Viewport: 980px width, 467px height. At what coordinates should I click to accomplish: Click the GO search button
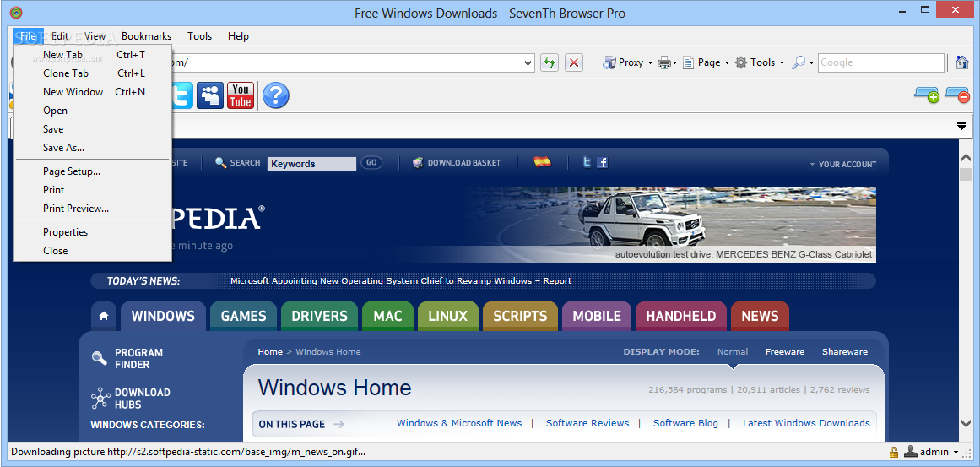[371, 162]
